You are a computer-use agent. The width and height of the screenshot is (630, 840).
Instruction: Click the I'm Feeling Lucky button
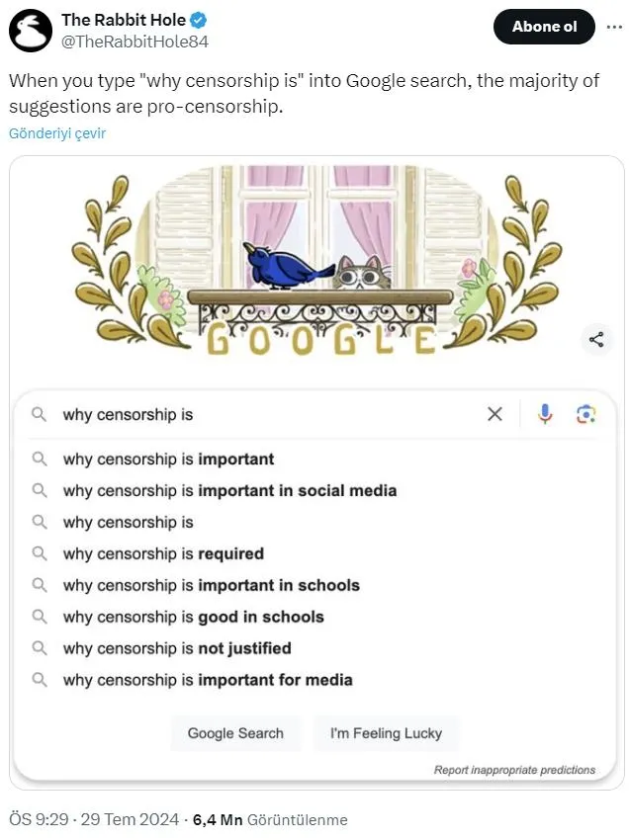tap(386, 733)
